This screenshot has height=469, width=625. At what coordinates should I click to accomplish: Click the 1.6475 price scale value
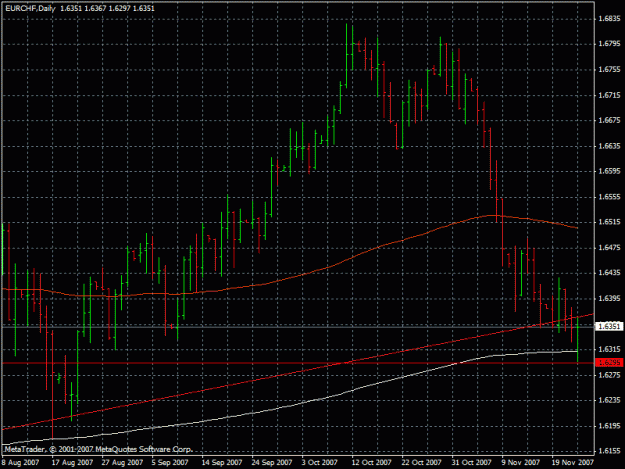610,247
